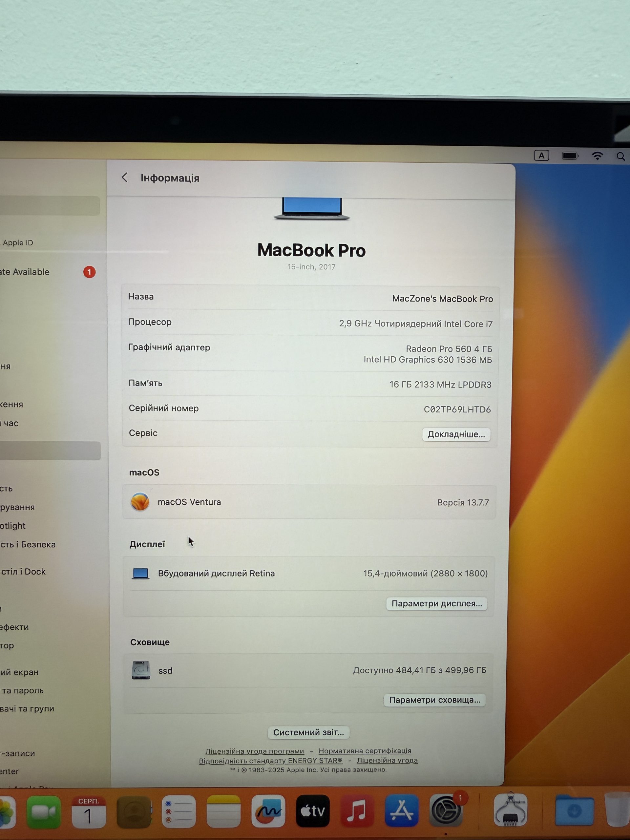The width and height of the screenshot is (630, 840).
Task: Open FaceTime from the Dock
Action: pos(44,812)
